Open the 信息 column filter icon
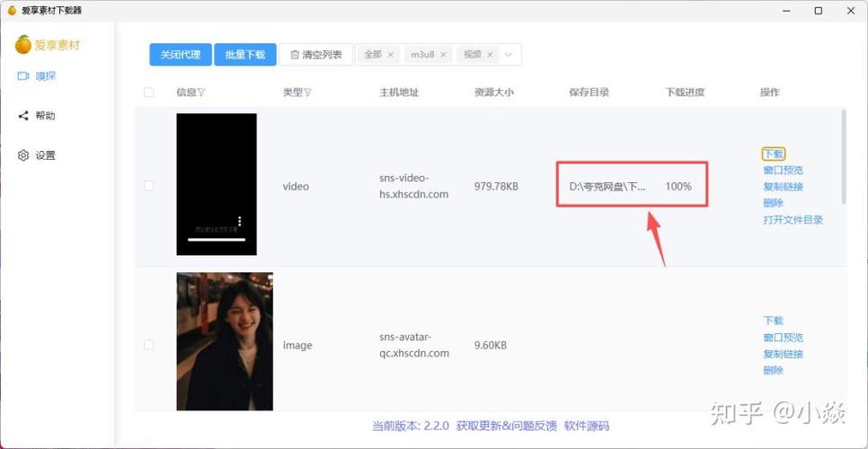Image resolution: width=868 pixels, height=449 pixels. (201, 92)
